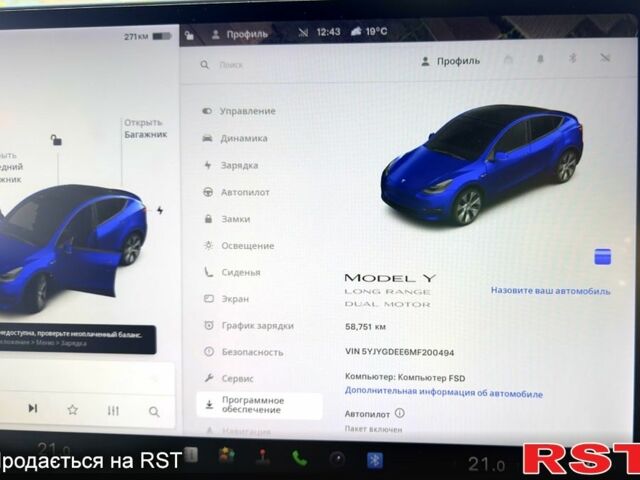Screen dimensions: 640x480
Task: Open the colorful Toybox app in bottom bar
Action: [227, 456]
